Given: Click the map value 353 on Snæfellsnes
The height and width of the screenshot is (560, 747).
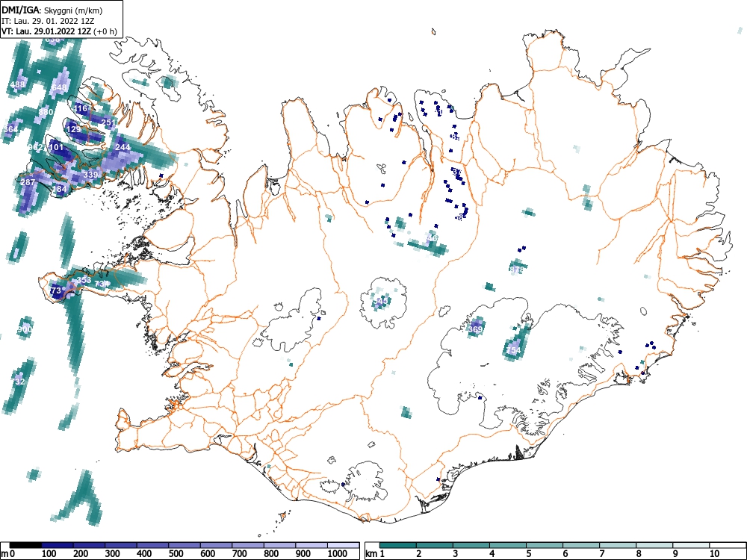Looking at the screenshot, I should point(84,280).
